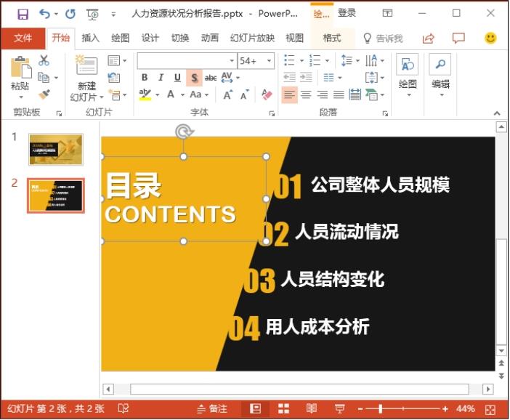Click the Cut scissors icon
Screen dimensions: 510x420
point(44,60)
